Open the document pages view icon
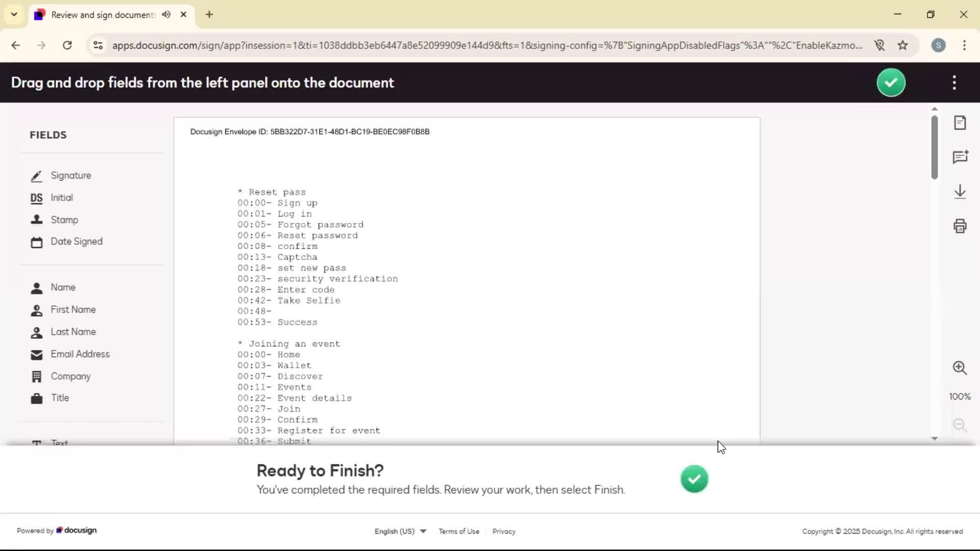 [x=960, y=123]
